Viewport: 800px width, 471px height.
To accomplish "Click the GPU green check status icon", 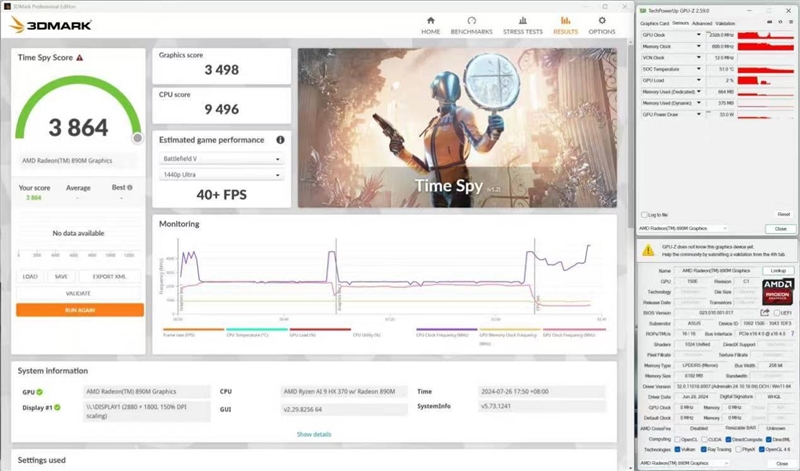I will click(40, 392).
